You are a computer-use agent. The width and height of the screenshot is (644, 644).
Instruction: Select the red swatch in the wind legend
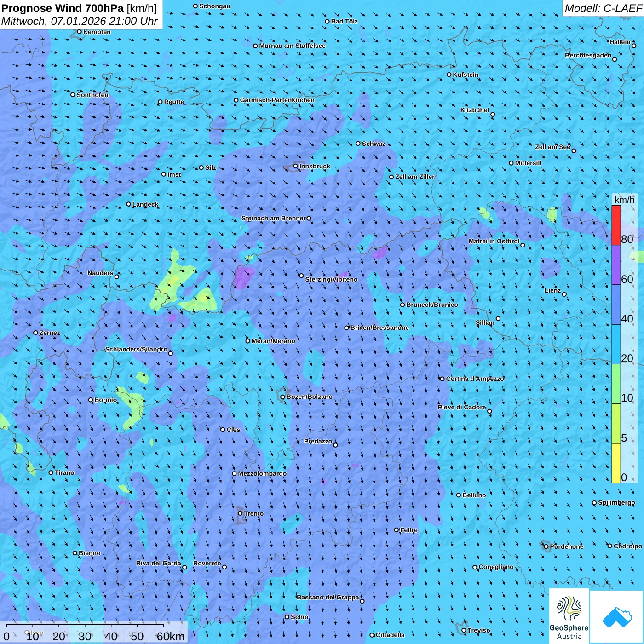(616, 225)
